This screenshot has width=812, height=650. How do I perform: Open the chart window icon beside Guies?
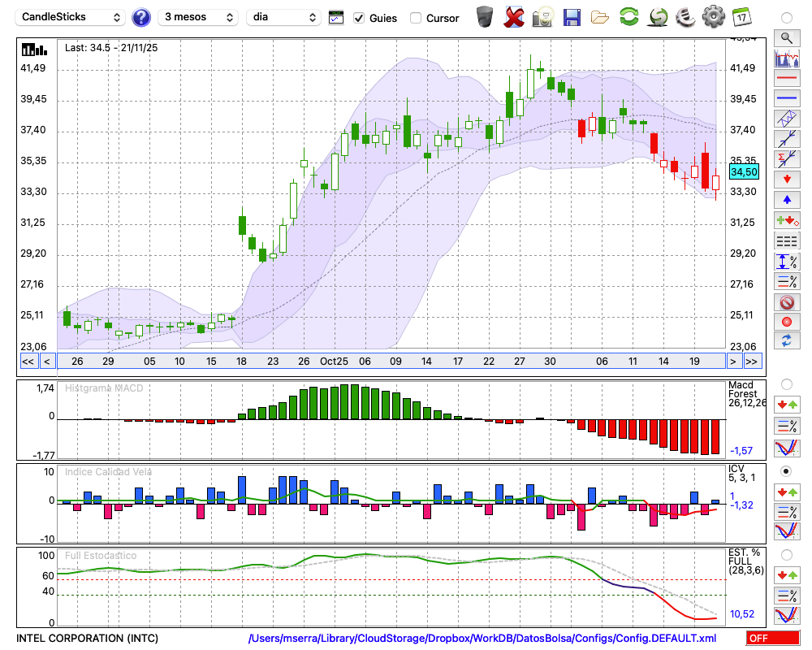point(336,18)
